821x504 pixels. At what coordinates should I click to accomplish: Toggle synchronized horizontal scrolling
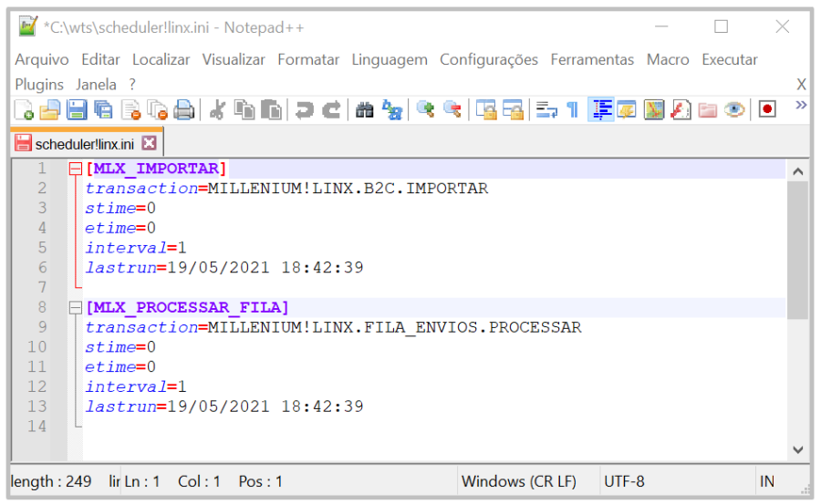pos(513,110)
